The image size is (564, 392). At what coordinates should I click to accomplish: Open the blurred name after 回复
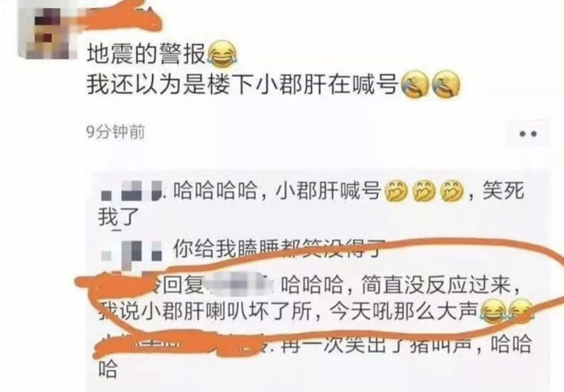click(239, 286)
